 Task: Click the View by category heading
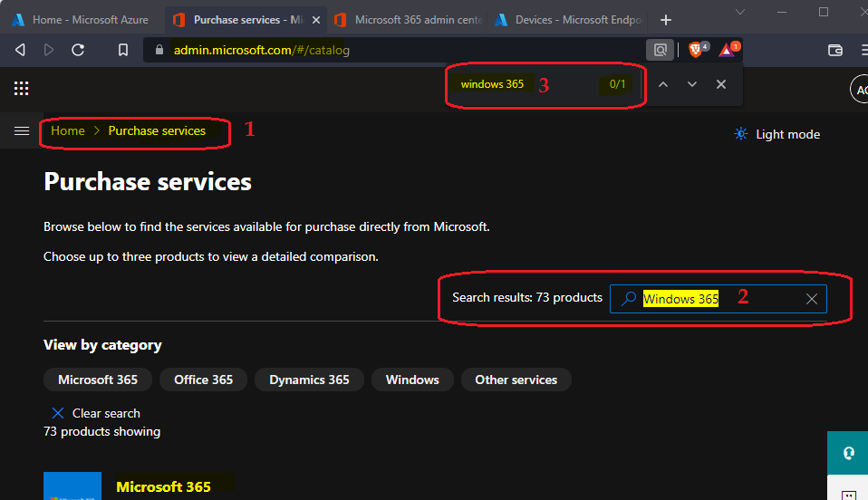click(102, 345)
